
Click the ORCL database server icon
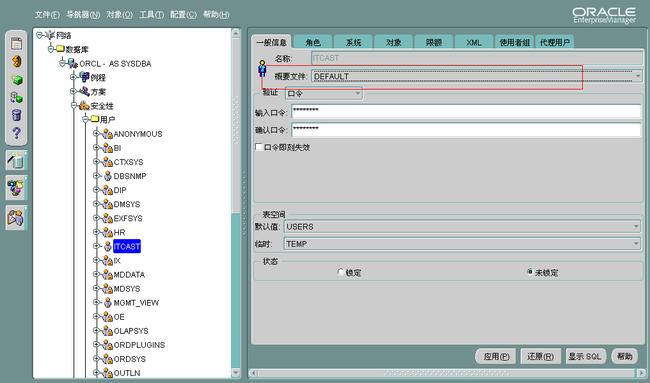click(x=73, y=63)
